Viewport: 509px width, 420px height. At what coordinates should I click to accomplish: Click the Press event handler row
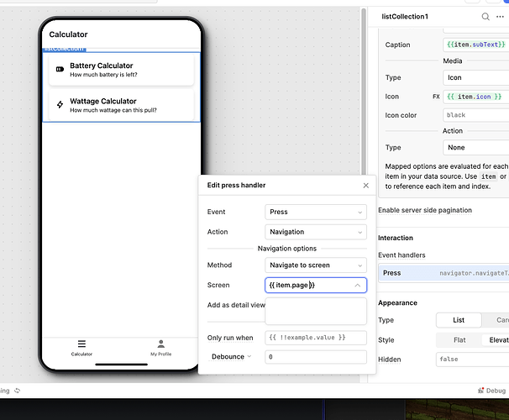[443, 273]
